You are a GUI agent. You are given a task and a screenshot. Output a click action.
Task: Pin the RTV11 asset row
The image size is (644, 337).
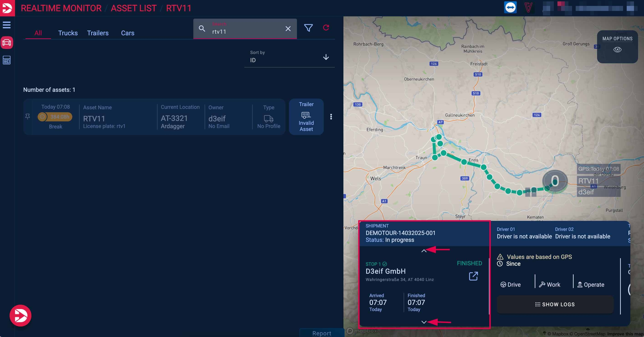point(28,117)
